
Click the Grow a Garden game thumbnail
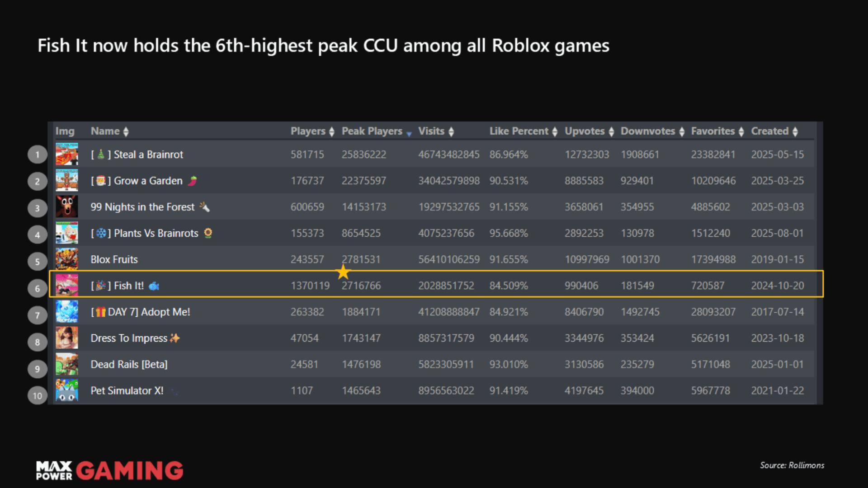67,180
